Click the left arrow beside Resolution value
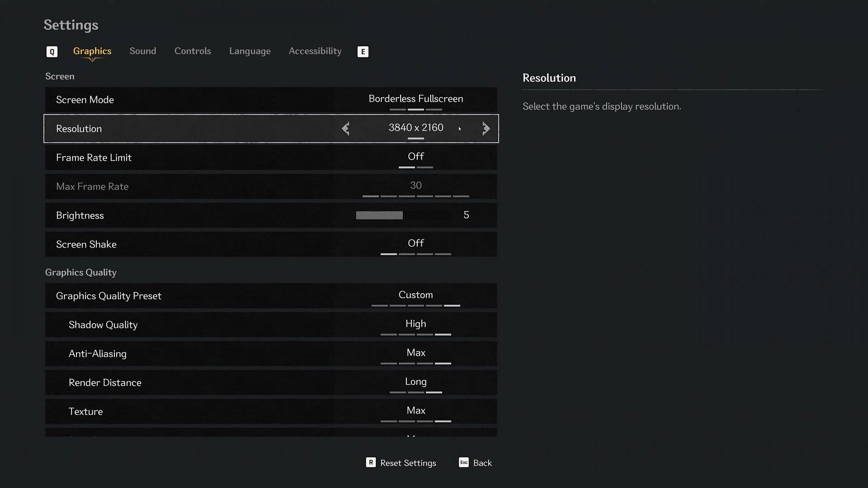The image size is (868, 488). pyautogui.click(x=346, y=128)
